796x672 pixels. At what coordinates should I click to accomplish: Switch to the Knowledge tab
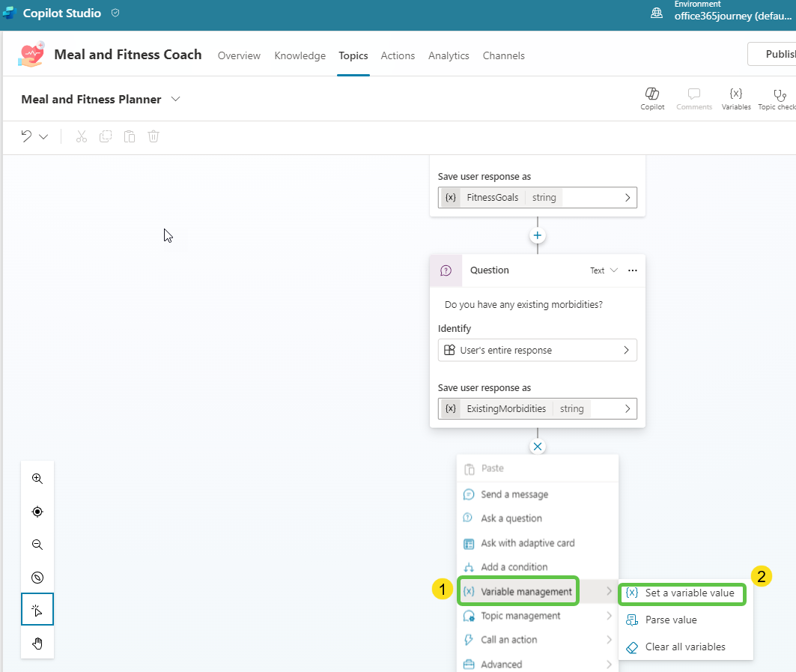tap(300, 55)
